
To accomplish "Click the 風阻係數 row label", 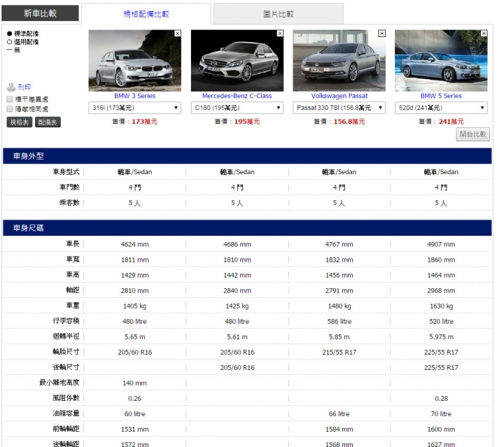I will (x=66, y=398).
